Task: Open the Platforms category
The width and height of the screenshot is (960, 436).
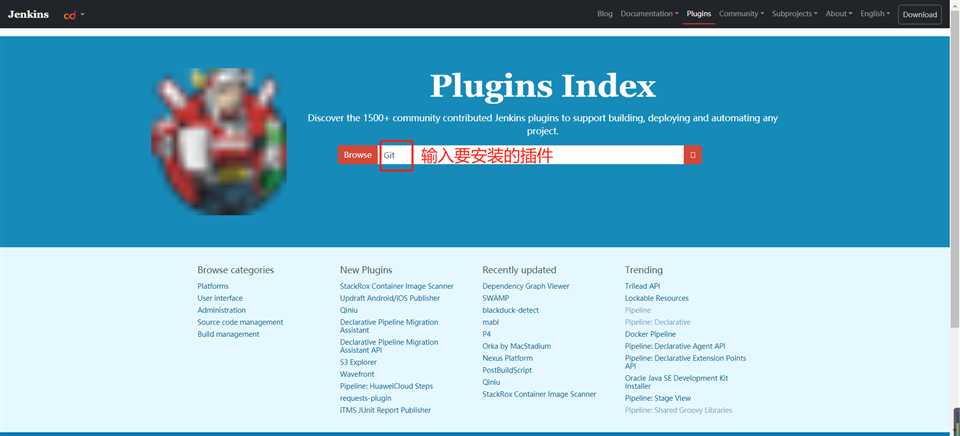Action: coord(213,286)
